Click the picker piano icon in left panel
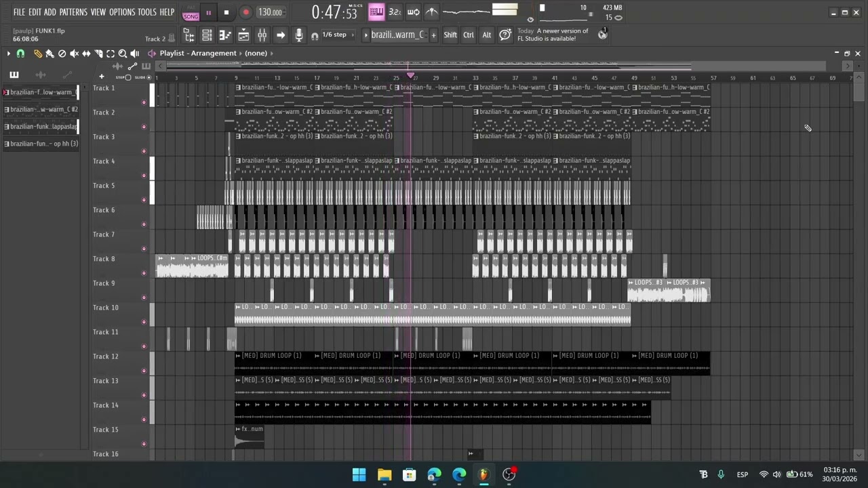Screen dimensions: 868x488 14,75
